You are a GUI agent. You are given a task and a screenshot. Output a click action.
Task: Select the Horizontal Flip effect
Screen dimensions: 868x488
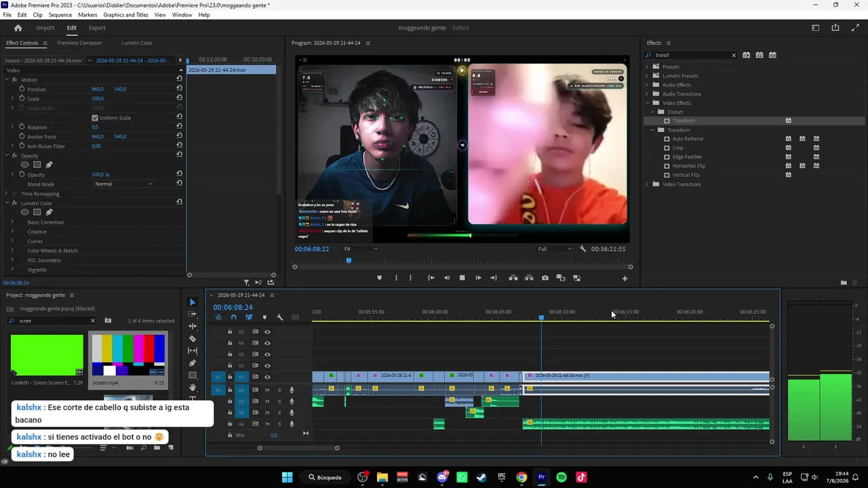click(688, 166)
